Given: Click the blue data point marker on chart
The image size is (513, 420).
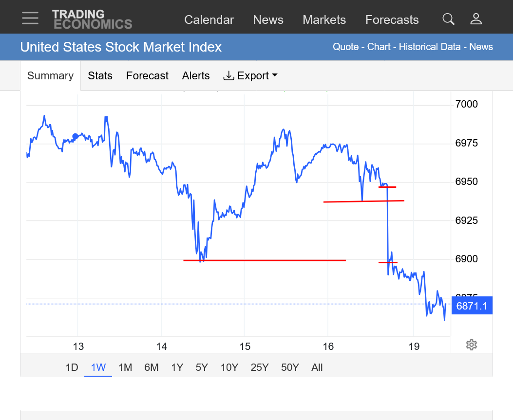Looking at the screenshot, I should pyautogui.click(x=76, y=137).
